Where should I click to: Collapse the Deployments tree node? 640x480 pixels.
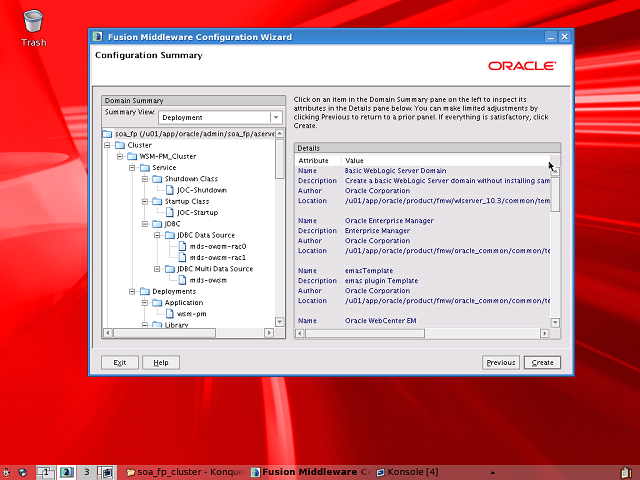[x=132, y=291]
